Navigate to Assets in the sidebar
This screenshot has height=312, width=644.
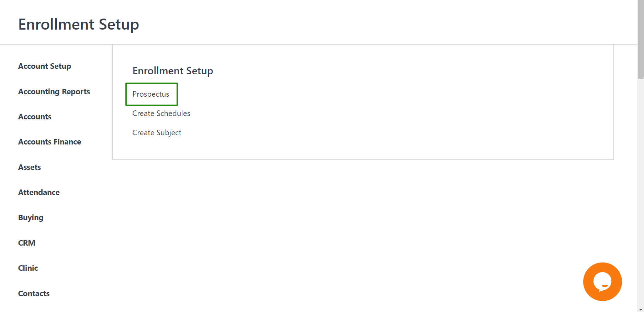click(30, 167)
